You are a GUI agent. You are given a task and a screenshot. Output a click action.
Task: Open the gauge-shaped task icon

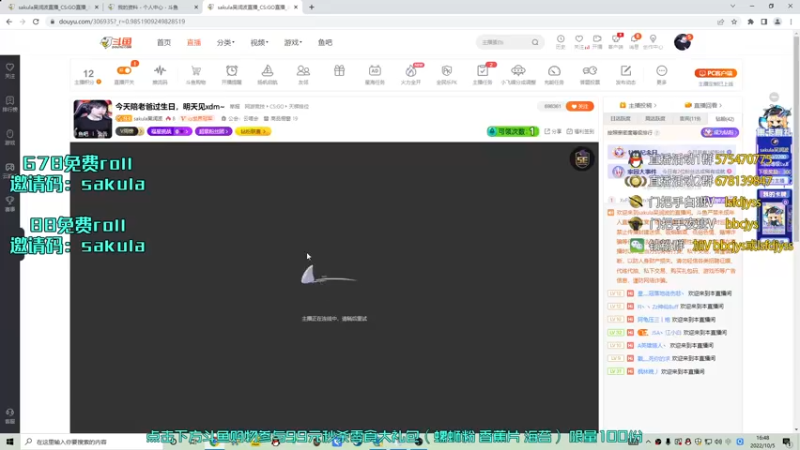tap(554, 71)
